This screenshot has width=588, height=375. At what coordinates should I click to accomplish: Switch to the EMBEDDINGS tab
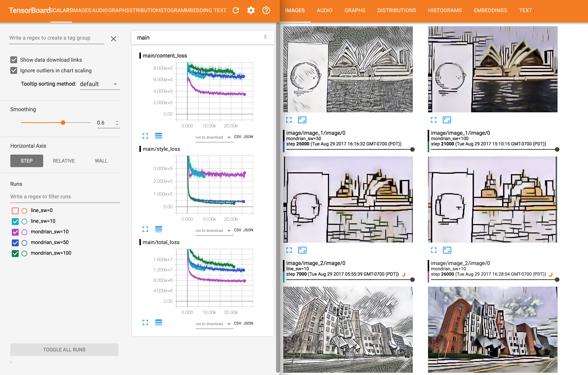tap(490, 10)
